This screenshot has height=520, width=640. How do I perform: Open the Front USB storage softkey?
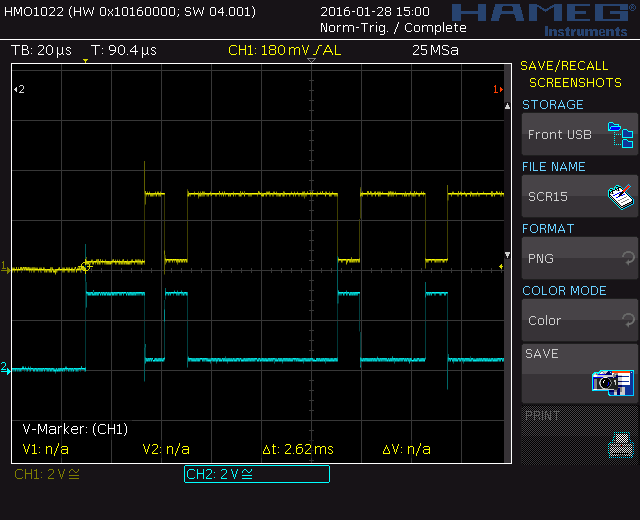(x=580, y=134)
